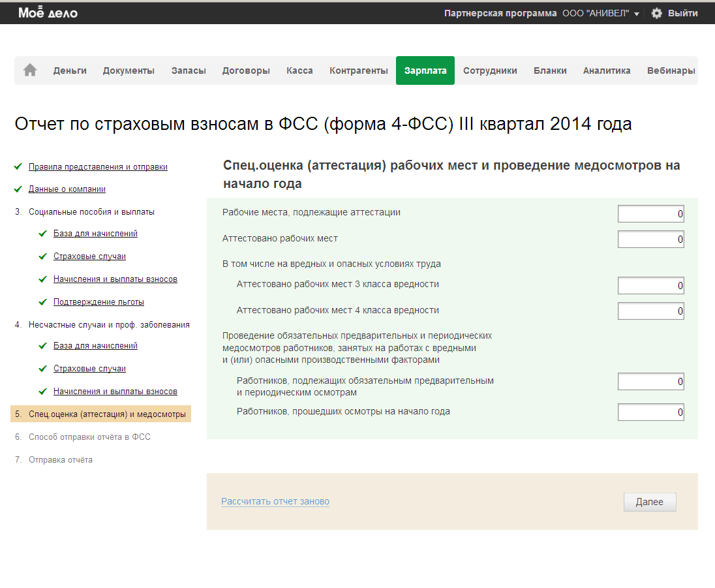The width and height of the screenshot is (715, 588).
Task: Go to the Деньги section
Action: click(70, 70)
